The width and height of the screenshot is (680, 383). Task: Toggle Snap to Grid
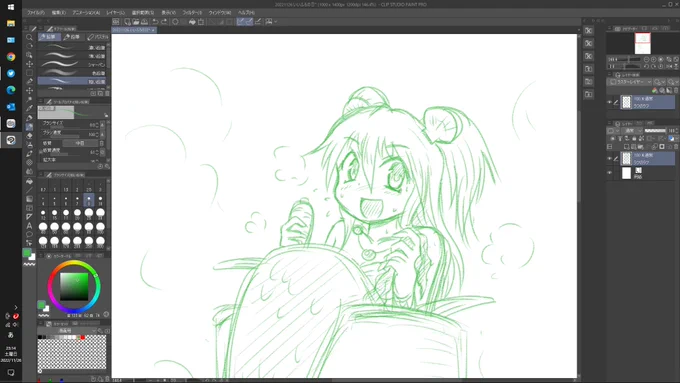[258, 22]
